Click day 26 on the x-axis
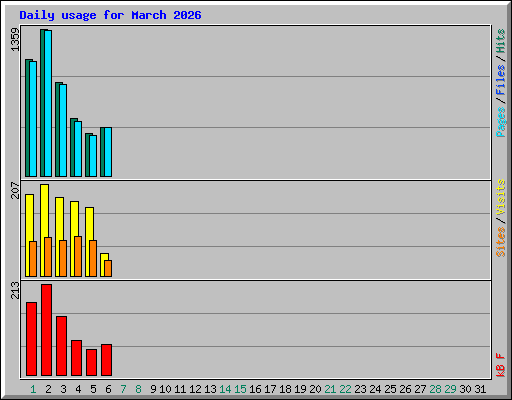The width and height of the screenshot is (512, 400). 405,389
